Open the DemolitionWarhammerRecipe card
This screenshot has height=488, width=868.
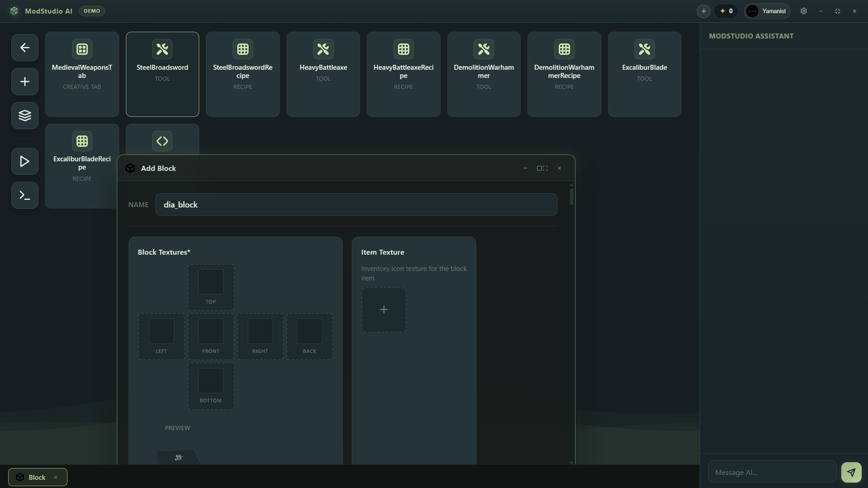(x=564, y=74)
